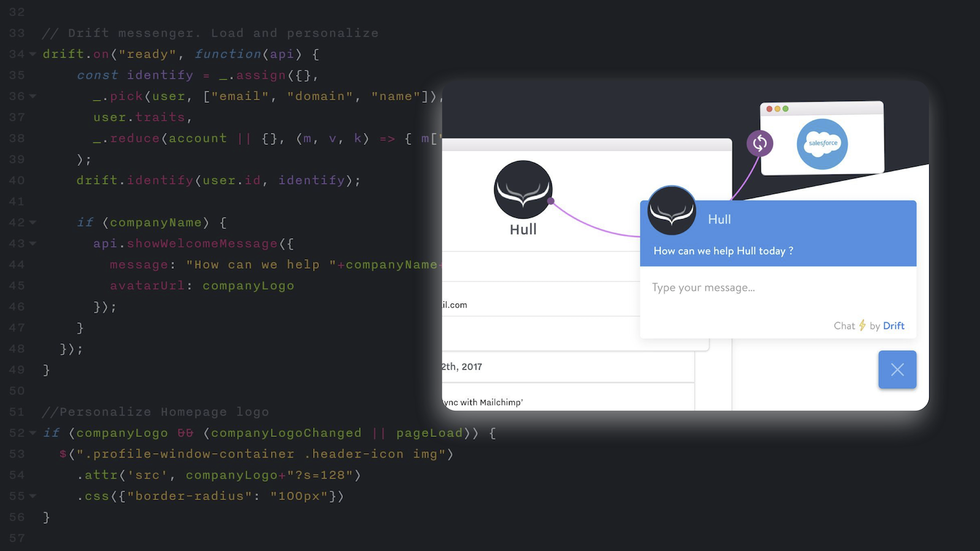The width and height of the screenshot is (980, 551).
Task: Collapse the if block fold at line 42
Action: [32, 223]
